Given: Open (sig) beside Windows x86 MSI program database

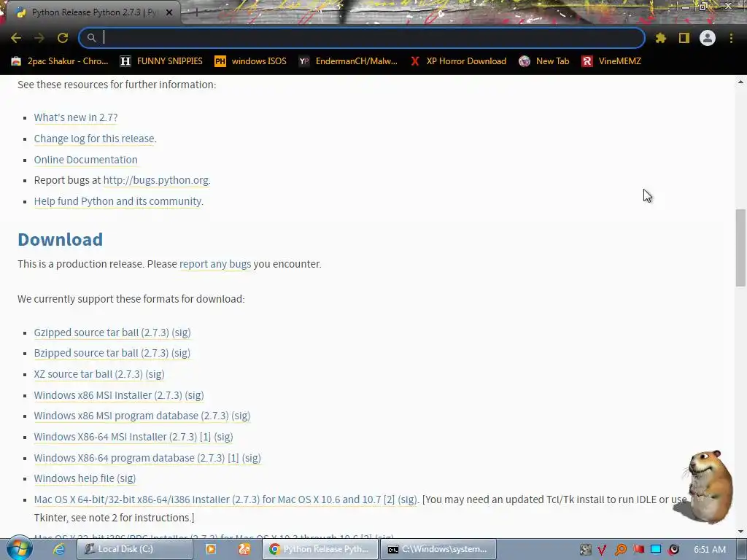Looking at the screenshot, I should click(x=241, y=416).
